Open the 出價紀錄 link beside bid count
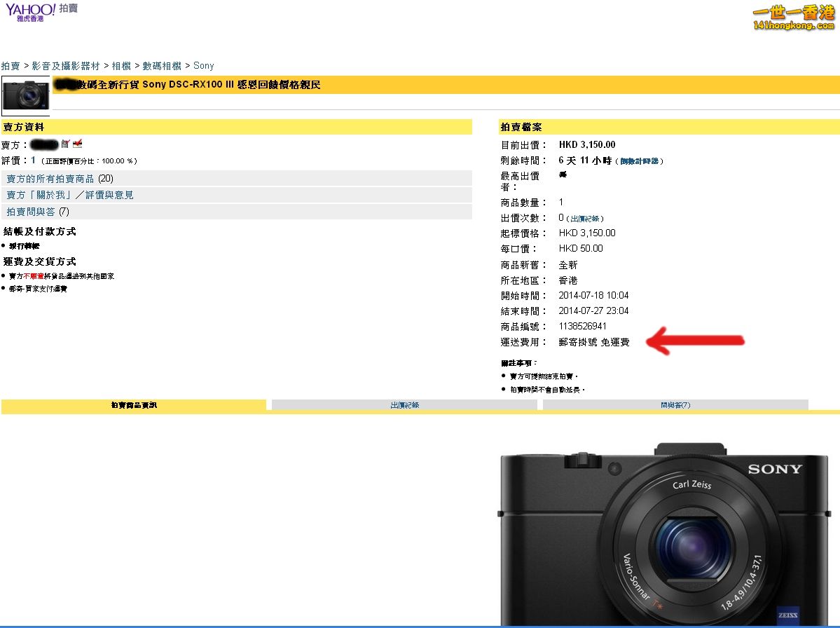This screenshot has height=628, width=840. 585,219
